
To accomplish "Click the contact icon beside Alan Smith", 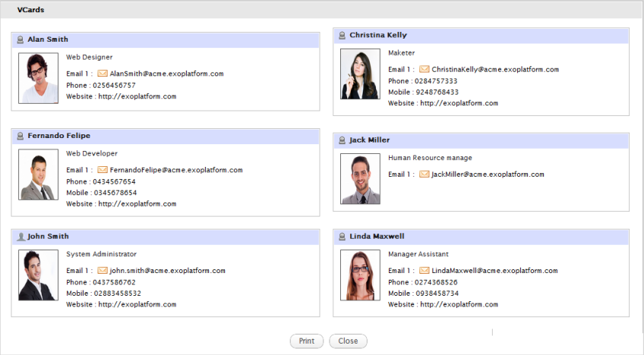I will [21, 39].
